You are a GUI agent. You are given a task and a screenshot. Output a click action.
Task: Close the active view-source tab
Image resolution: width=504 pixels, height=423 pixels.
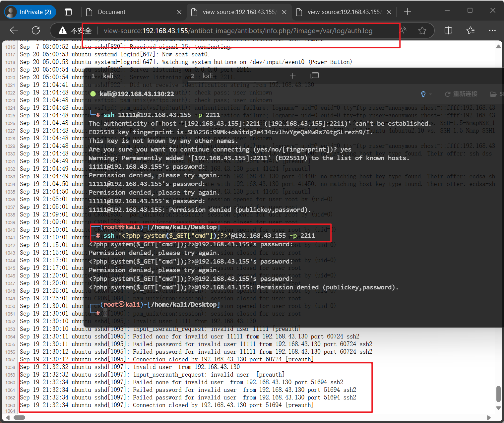(284, 12)
